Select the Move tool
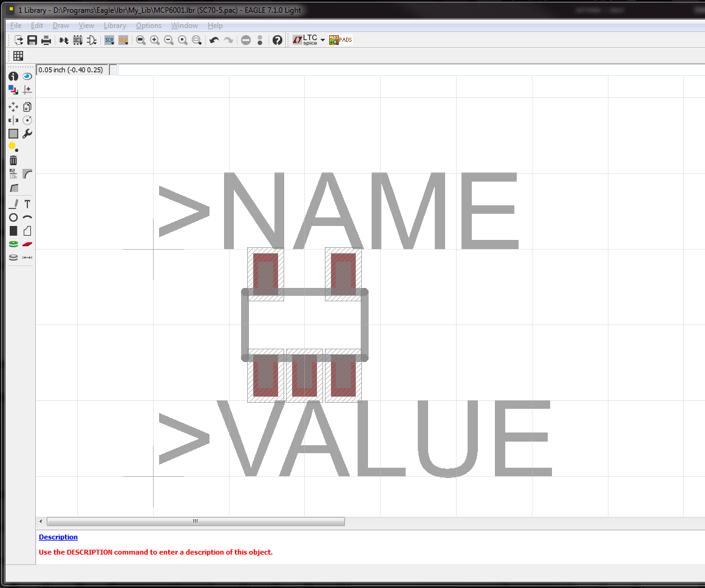This screenshot has height=588, width=705. [x=13, y=107]
